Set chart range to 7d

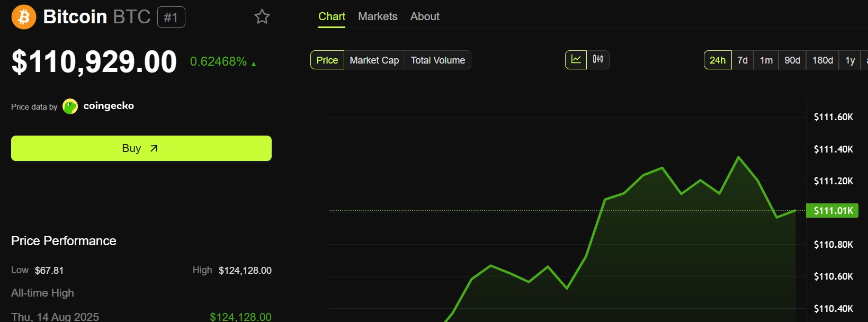(x=742, y=60)
